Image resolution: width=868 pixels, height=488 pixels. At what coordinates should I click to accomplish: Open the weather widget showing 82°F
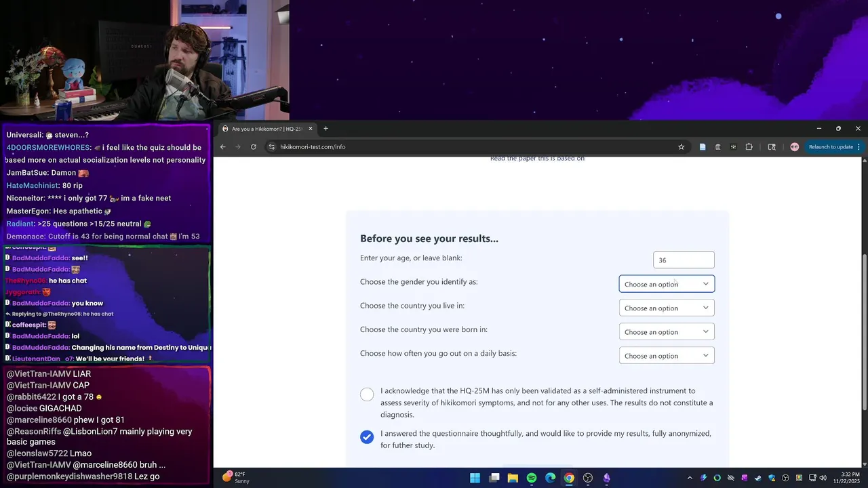pyautogui.click(x=236, y=478)
